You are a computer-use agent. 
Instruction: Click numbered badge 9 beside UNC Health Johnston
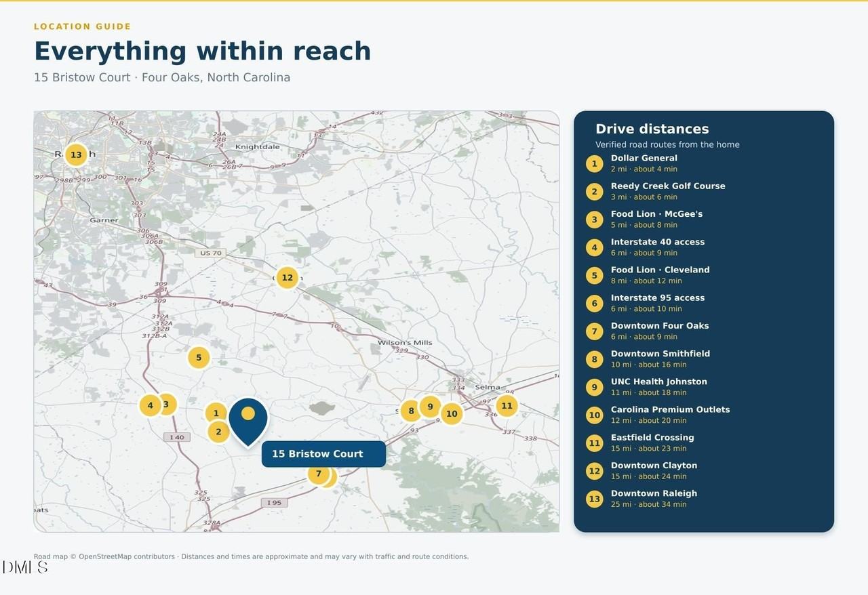(x=595, y=388)
